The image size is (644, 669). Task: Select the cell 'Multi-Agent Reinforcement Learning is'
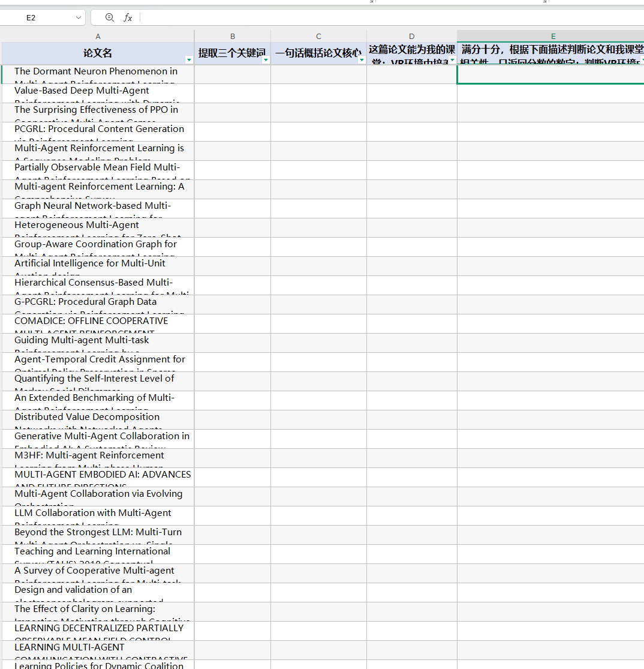[x=98, y=151]
